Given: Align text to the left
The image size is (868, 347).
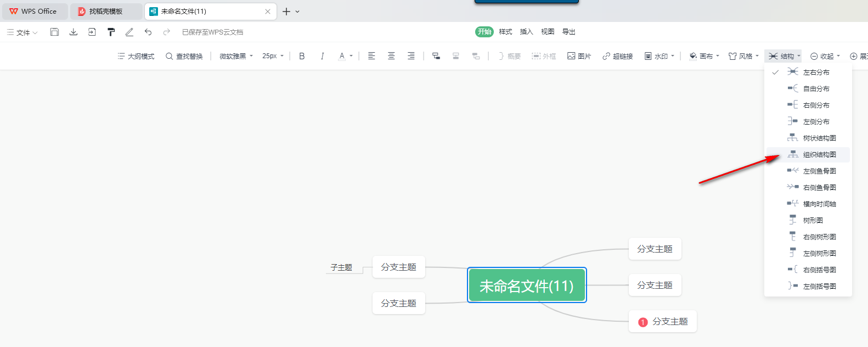Looking at the screenshot, I should (371, 56).
